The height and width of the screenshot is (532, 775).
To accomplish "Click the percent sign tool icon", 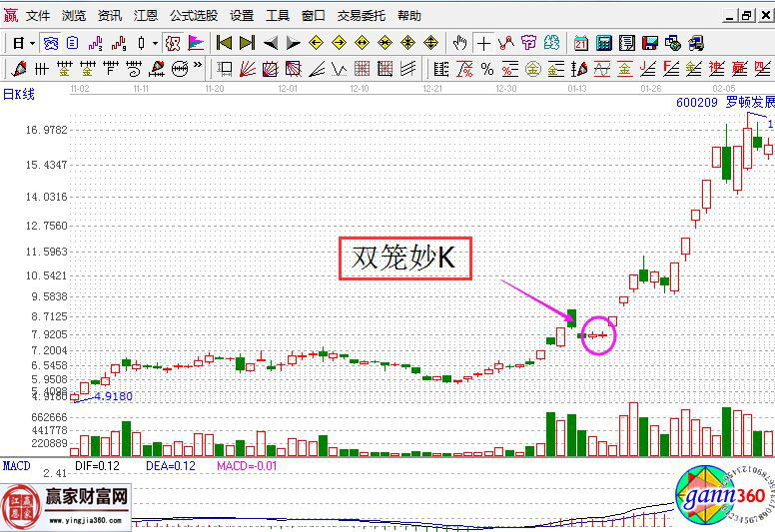I will click(x=486, y=69).
